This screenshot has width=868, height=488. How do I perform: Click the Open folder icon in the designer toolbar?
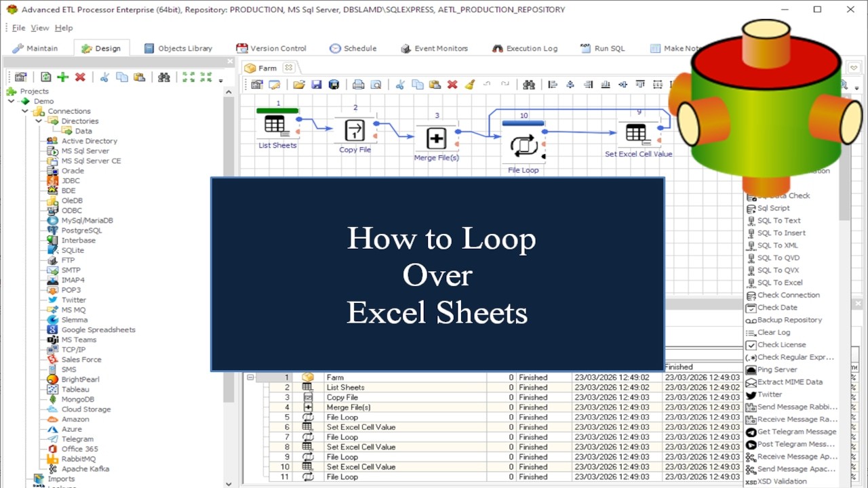coord(298,85)
